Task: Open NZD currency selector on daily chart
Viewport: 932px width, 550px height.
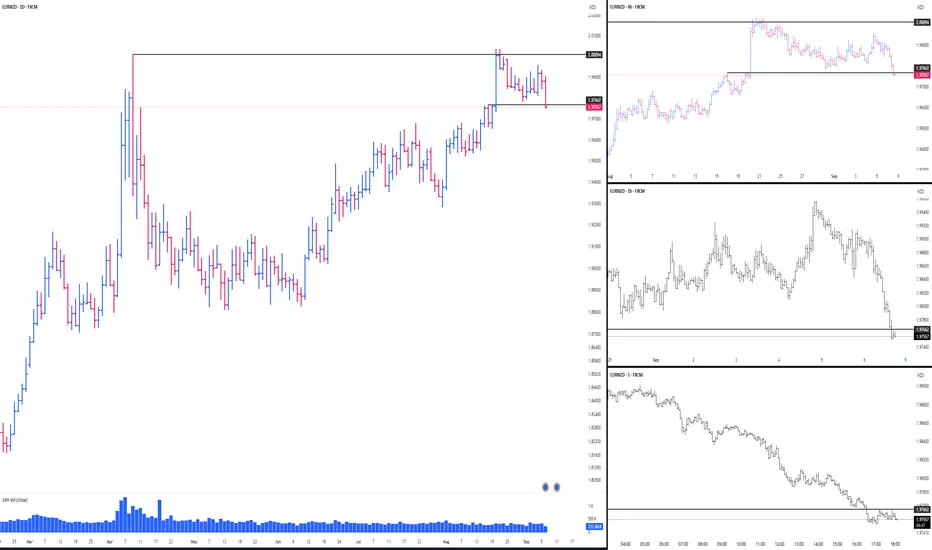Action: tap(593, 7)
